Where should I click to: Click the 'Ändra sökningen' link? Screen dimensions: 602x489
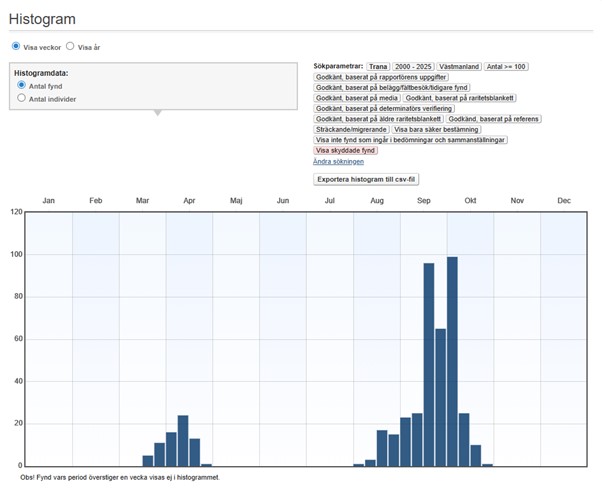click(337, 161)
